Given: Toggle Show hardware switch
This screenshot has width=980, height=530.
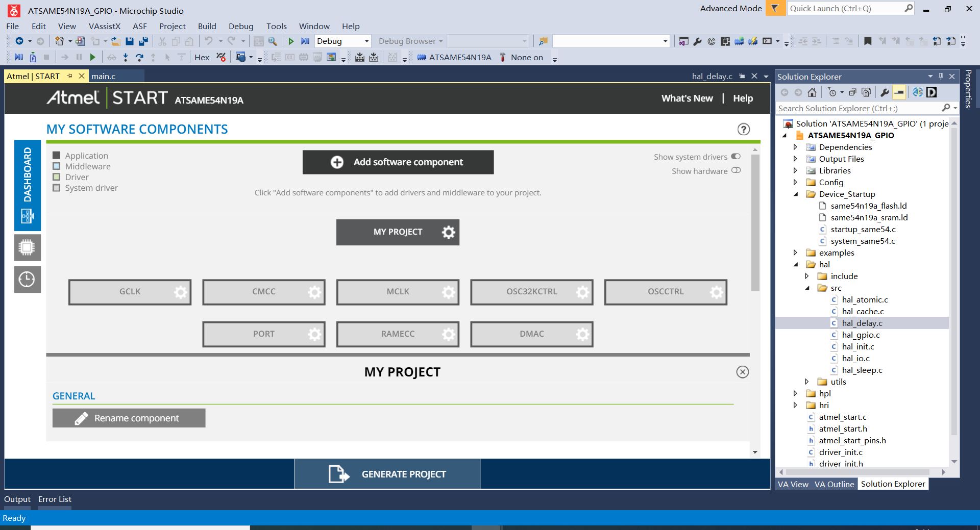Looking at the screenshot, I should click(x=736, y=170).
